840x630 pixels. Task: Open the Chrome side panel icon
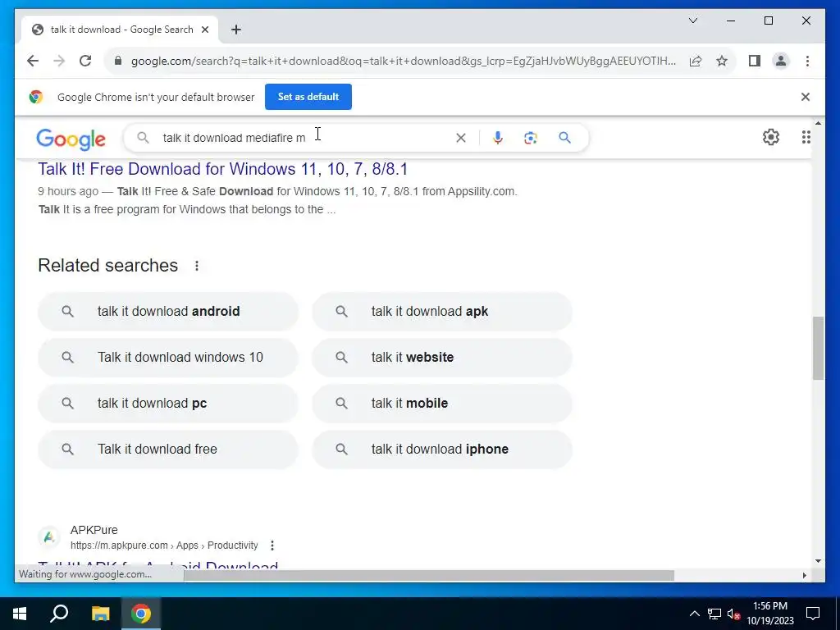coord(755,61)
